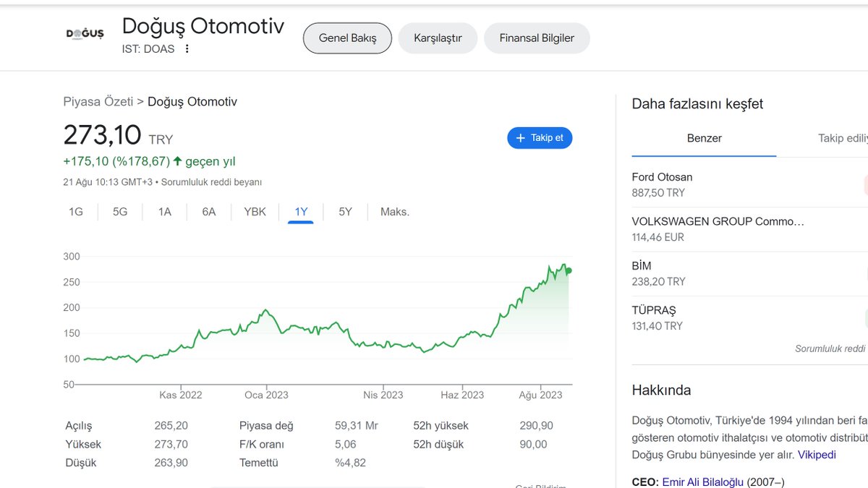Switch to Finansal Bilgiler tab
Image resolution: width=868 pixels, height=488 pixels.
click(x=537, y=38)
